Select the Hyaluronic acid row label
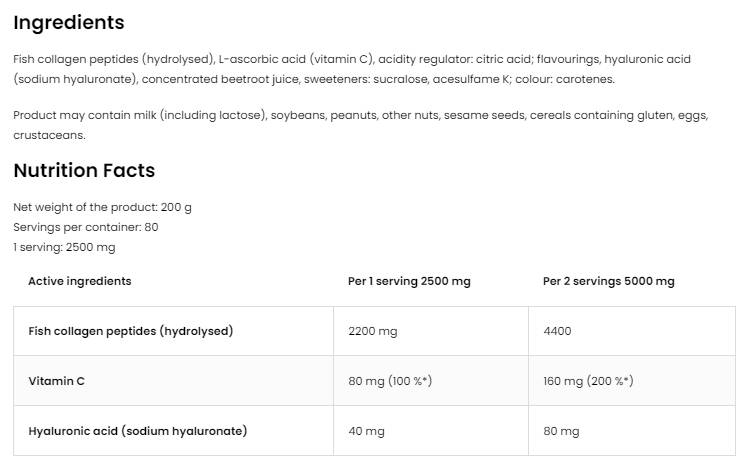Screen dimensions: 754x472 [137, 431]
